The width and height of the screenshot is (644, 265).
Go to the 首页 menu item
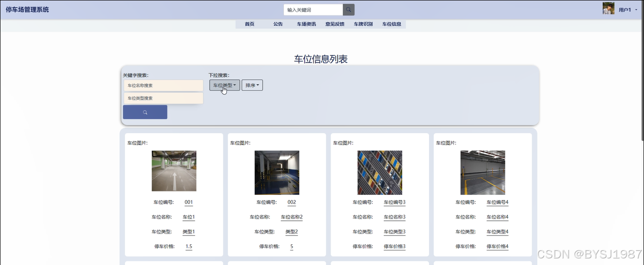(x=249, y=24)
